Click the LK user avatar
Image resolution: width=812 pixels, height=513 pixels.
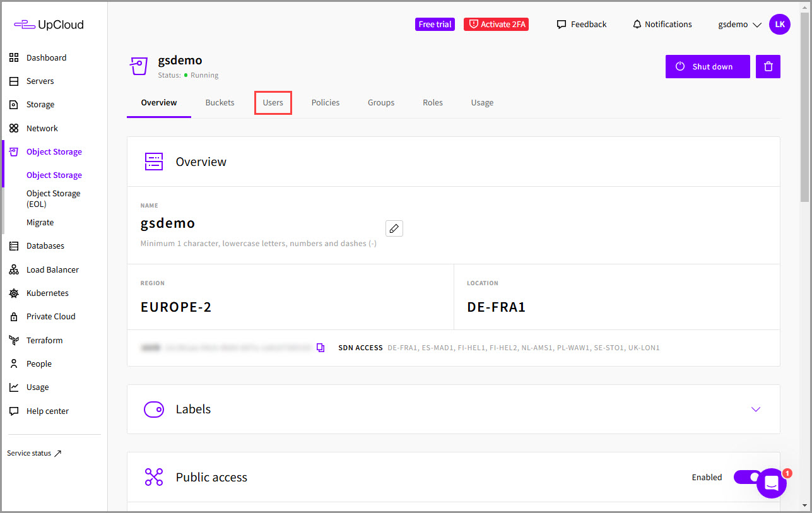click(x=780, y=25)
